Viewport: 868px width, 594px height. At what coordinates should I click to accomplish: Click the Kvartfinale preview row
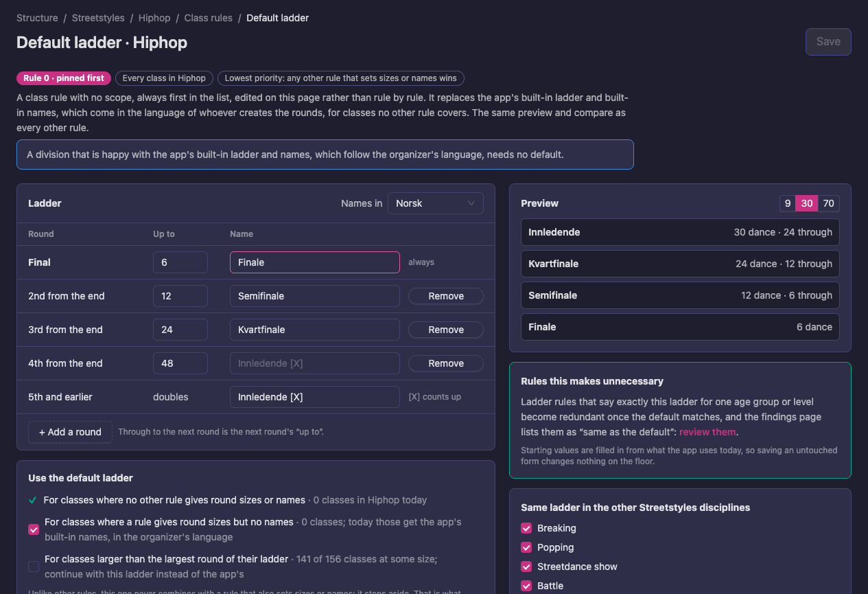point(680,264)
